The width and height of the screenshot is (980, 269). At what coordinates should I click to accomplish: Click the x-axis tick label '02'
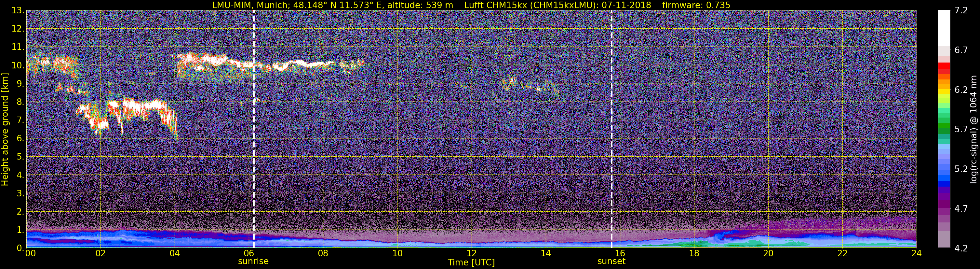(101, 254)
